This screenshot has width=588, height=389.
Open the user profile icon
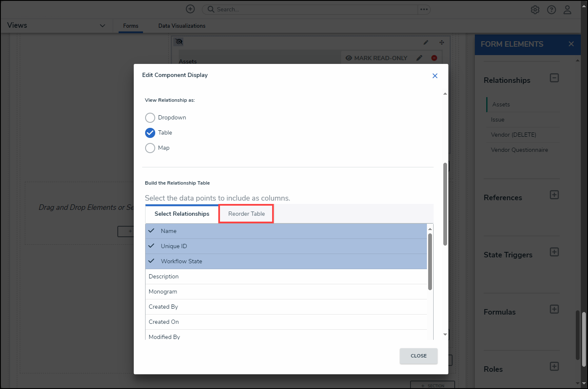pyautogui.click(x=567, y=10)
